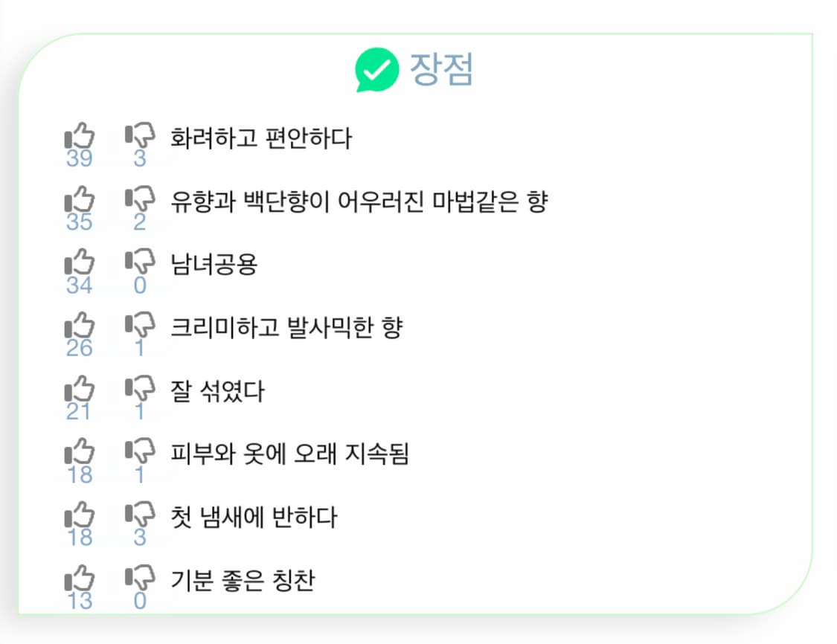
Task: Click the '장점' heading text
Action: point(441,69)
